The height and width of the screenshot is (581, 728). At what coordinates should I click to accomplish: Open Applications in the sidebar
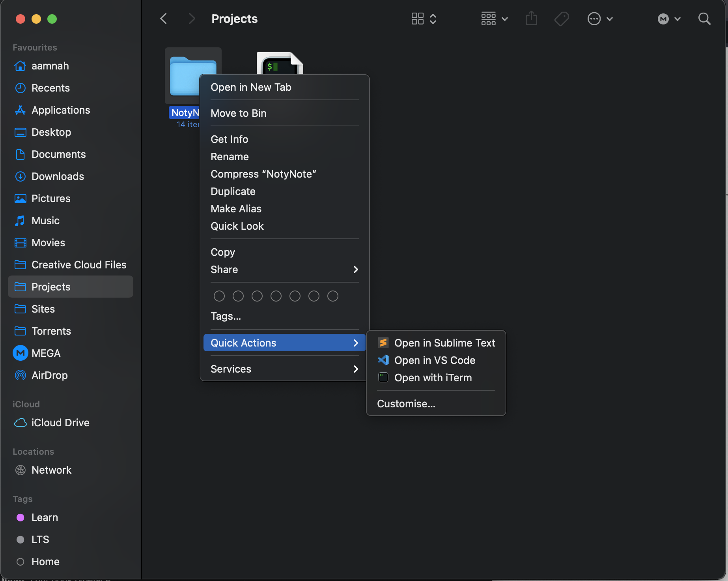click(71, 110)
